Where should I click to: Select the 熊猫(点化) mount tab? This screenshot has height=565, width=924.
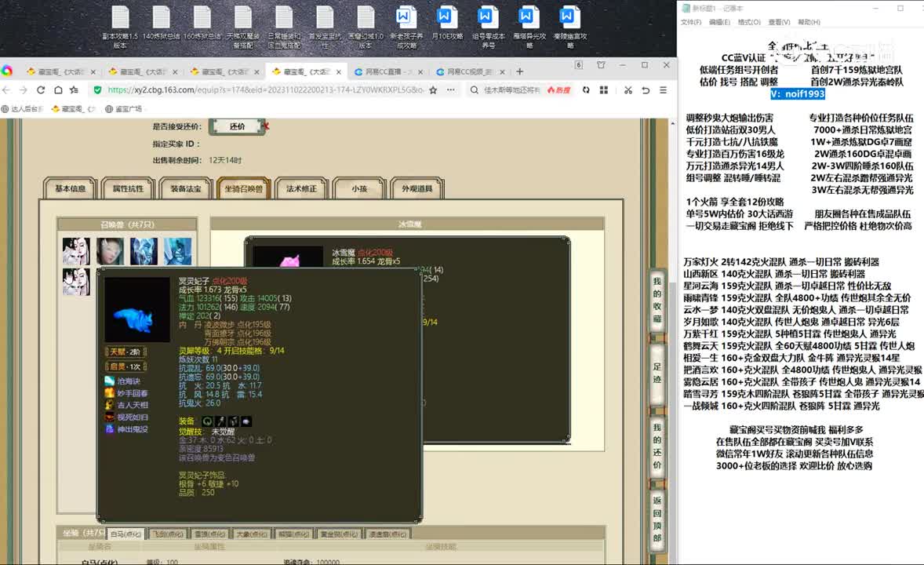pos(293,534)
